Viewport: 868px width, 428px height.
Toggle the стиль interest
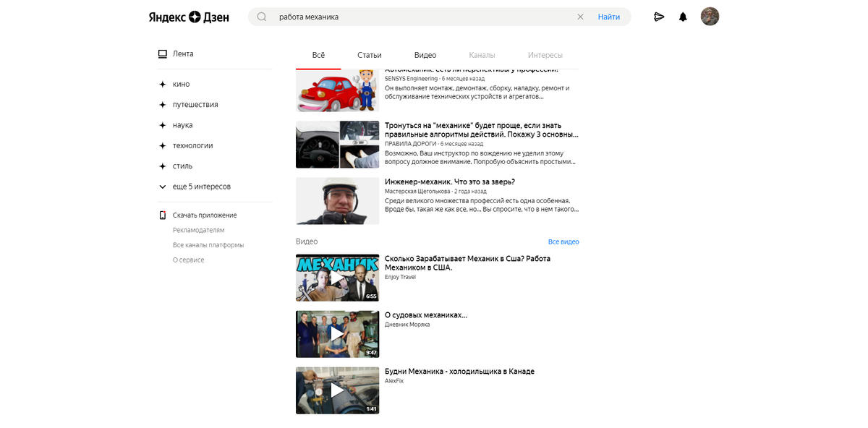click(x=162, y=166)
